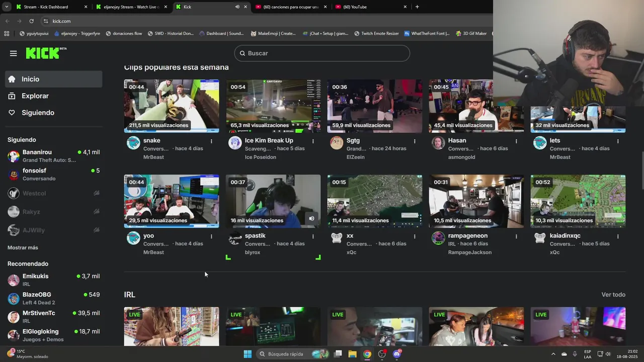The image size is (644, 362).
Task: Open OBS from the taskbar
Action: click(x=382, y=354)
